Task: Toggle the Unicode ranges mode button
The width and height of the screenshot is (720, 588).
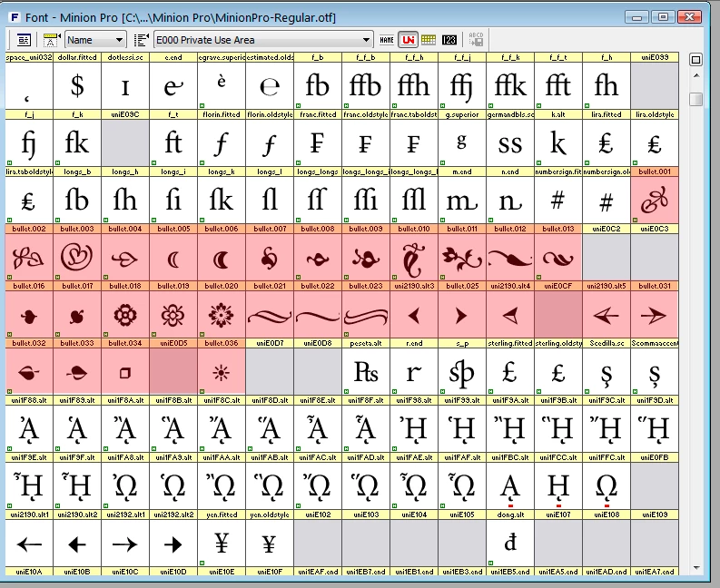Action: [409, 41]
